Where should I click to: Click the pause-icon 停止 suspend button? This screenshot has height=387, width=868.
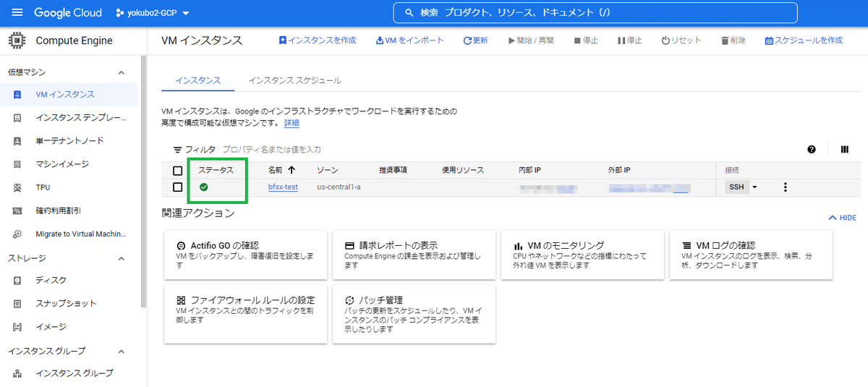point(629,41)
